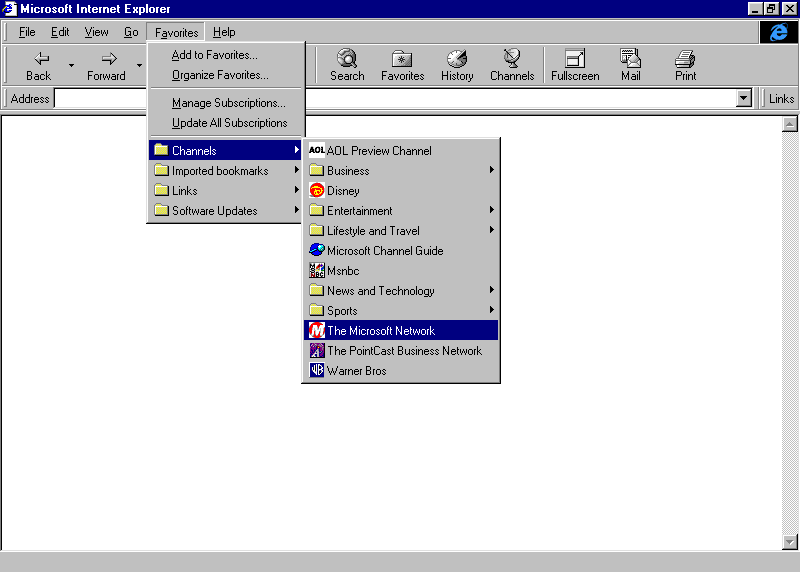800x572 pixels.
Task: Open the Search toolbar icon
Action: coord(347,66)
